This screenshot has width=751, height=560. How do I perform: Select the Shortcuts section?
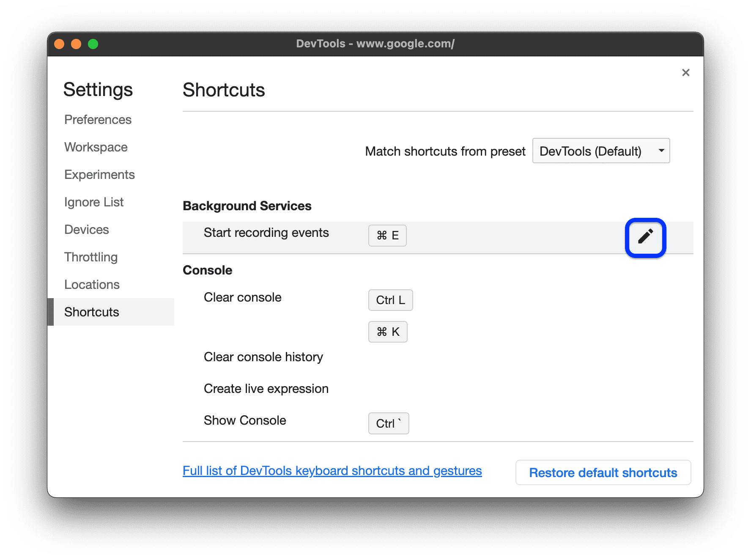pos(91,312)
